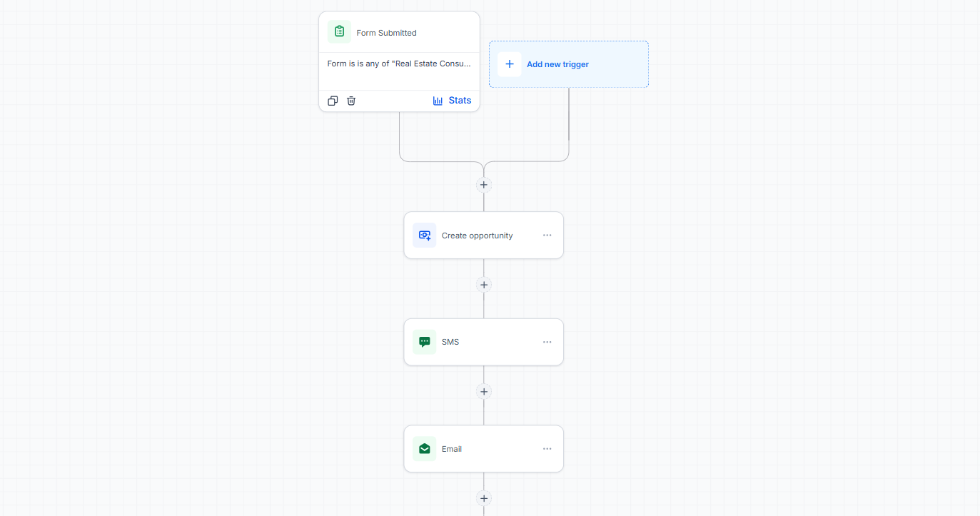Add a step between SMS and Email
Image resolution: width=980 pixels, height=516 pixels.
click(x=484, y=392)
